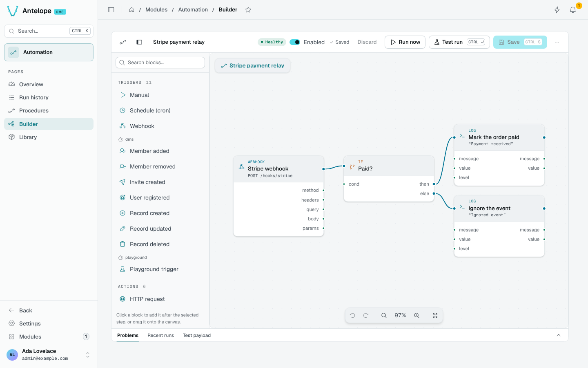
Task: Click the 97% zoom level
Action: coord(400,316)
